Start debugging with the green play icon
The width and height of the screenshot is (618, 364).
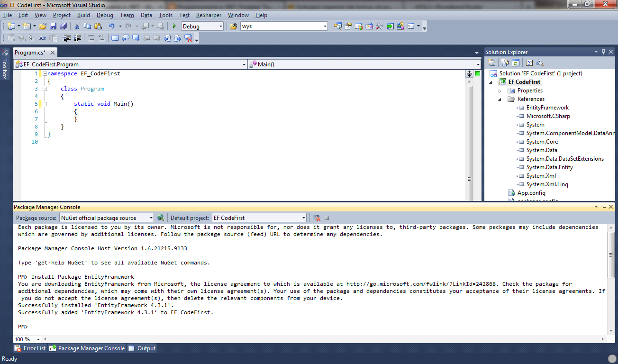174,26
